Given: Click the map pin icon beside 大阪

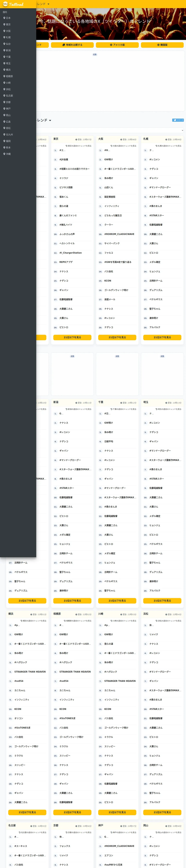Looking at the screenshot, I should [x=4, y=31].
